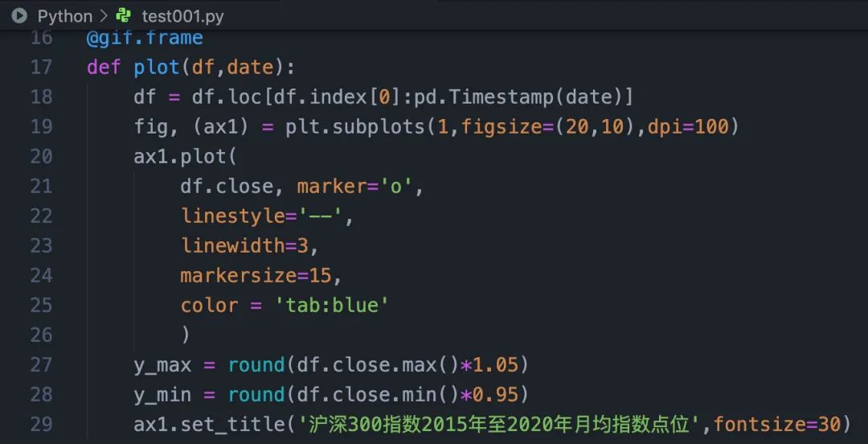Select line number 27 in the gutter
Image resolution: width=868 pixels, height=444 pixels.
coord(41,364)
